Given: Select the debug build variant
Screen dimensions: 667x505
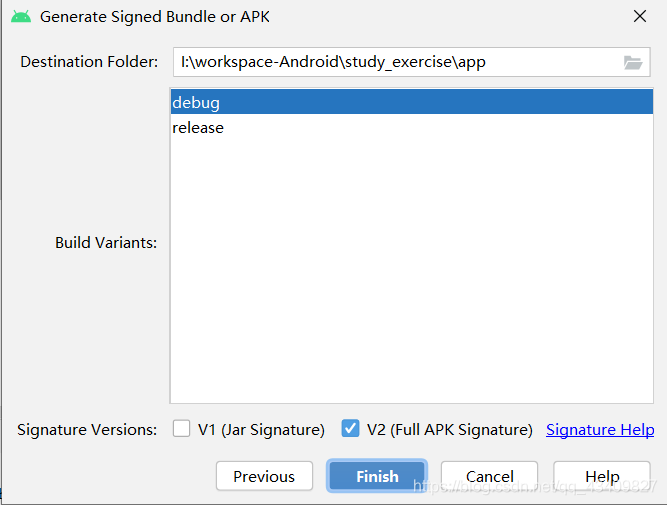Looking at the screenshot, I should tap(411, 102).
